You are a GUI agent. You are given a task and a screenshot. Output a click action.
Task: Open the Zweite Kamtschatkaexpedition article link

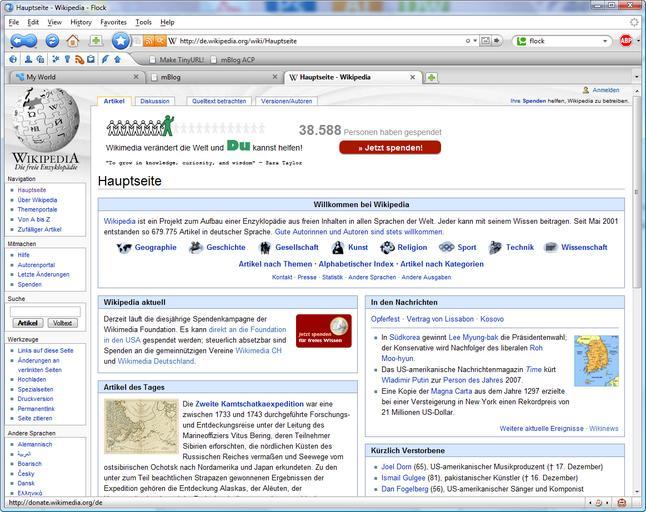[x=249, y=404]
